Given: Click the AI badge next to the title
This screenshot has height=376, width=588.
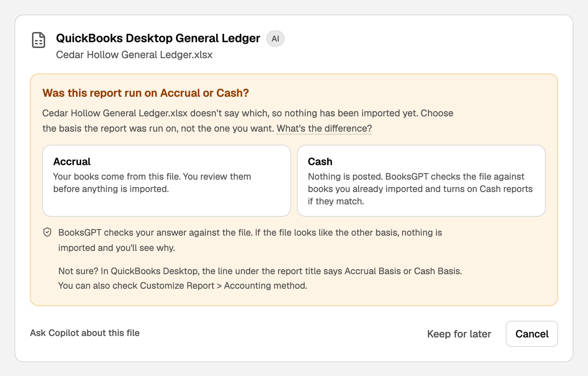Looking at the screenshot, I should tap(275, 39).
